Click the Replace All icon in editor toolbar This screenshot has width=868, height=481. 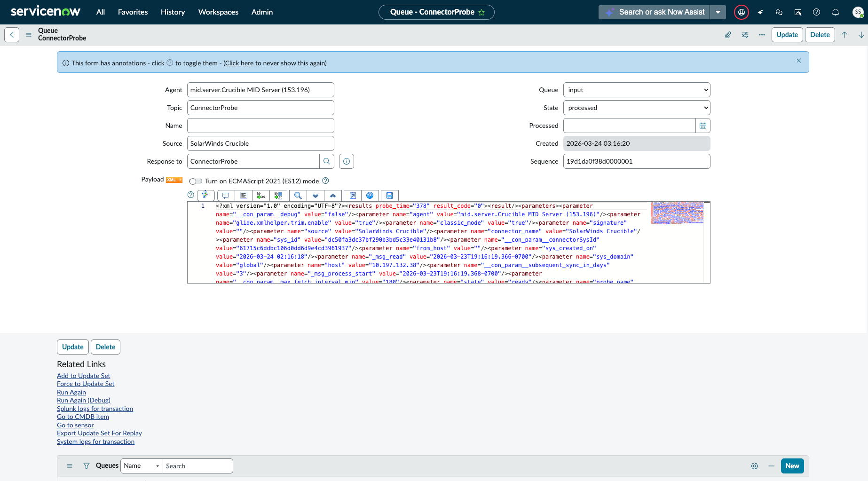pos(278,195)
